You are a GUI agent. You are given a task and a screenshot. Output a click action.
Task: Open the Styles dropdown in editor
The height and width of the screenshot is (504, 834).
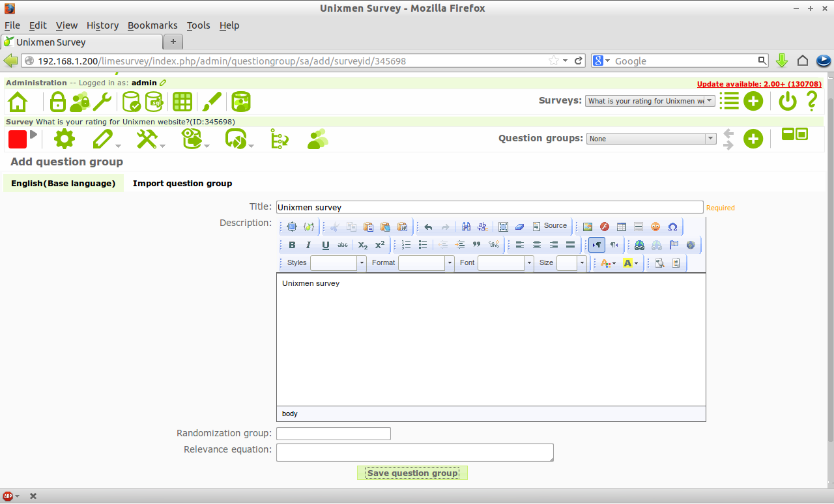click(x=338, y=263)
